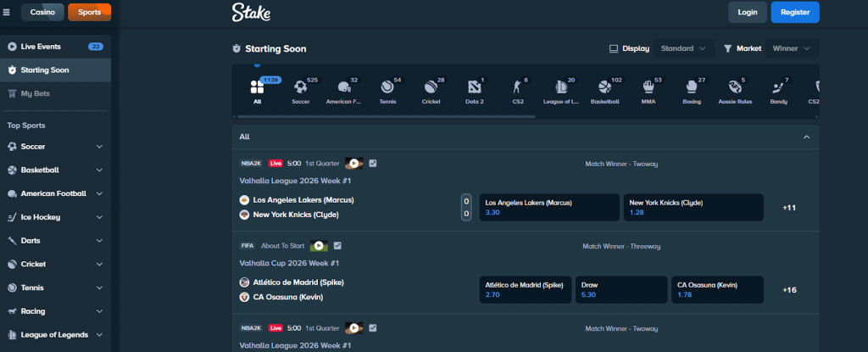Play stream for Atlético vs Osasuna
868x352 pixels.
pyautogui.click(x=319, y=246)
